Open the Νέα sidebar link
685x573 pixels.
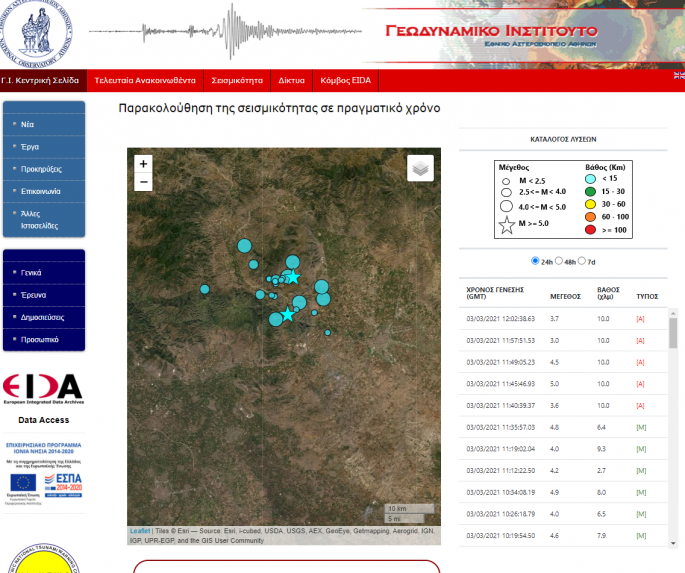pos(28,125)
